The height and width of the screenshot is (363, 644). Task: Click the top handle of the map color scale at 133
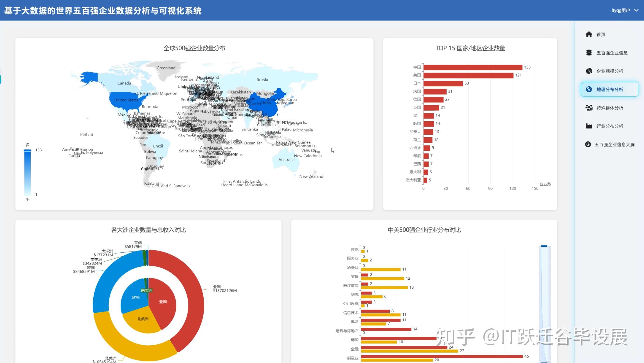tap(27, 150)
